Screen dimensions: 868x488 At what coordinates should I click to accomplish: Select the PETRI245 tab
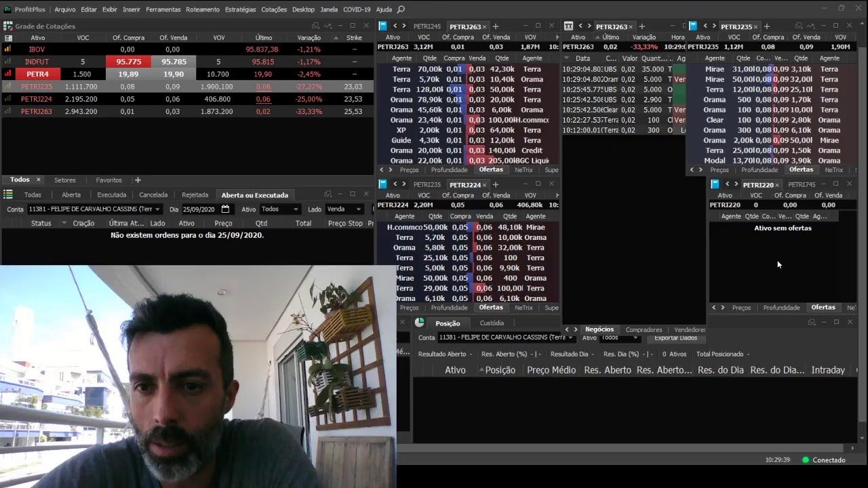pyautogui.click(x=427, y=26)
